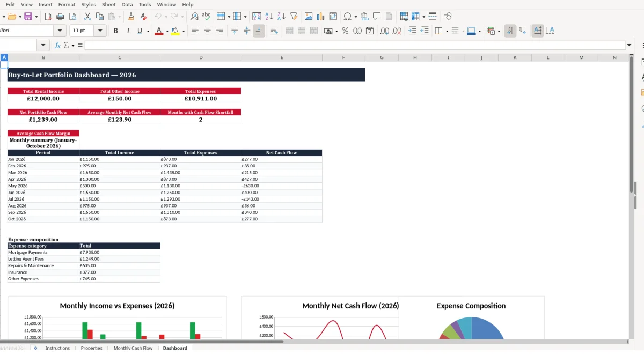The image size is (644, 362).
Task: Open the Format menu
Action: [67, 4]
